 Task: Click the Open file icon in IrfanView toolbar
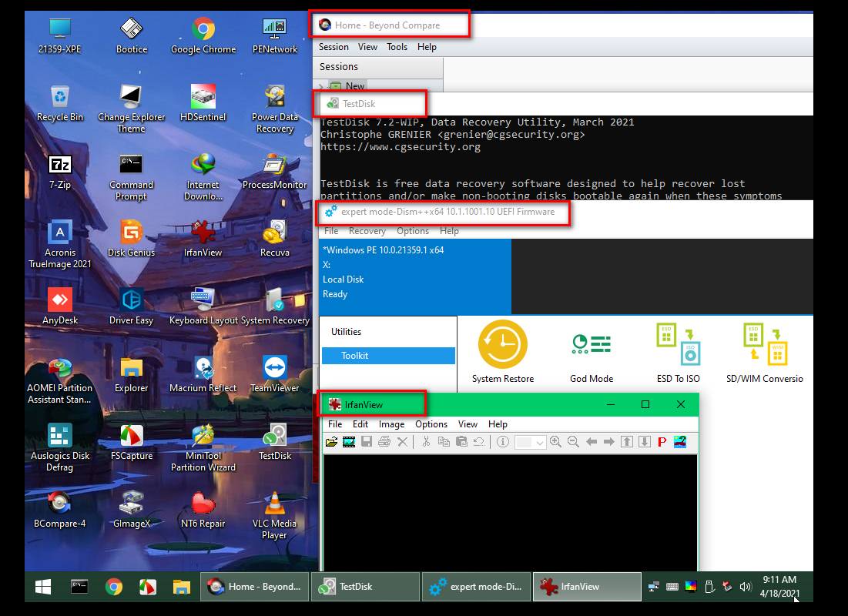click(331, 442)
